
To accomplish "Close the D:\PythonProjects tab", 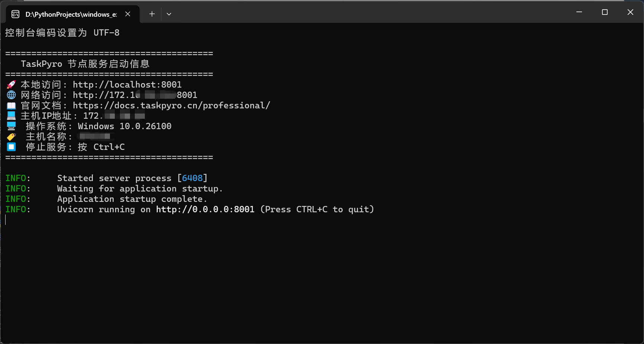I will [128, 14].
